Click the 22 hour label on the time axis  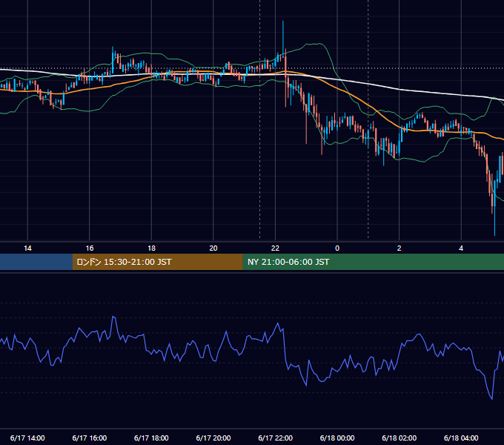(275, 248)
